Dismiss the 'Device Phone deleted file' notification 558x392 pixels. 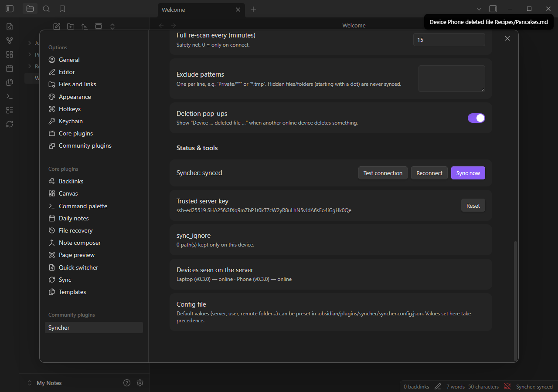point(488,22)
